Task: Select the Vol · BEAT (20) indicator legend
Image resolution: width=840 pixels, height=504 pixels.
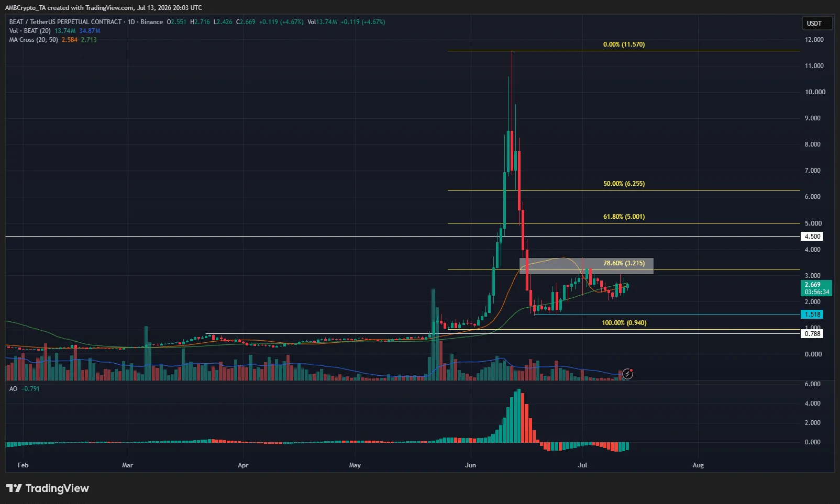Action: click(x=30, y=31)
